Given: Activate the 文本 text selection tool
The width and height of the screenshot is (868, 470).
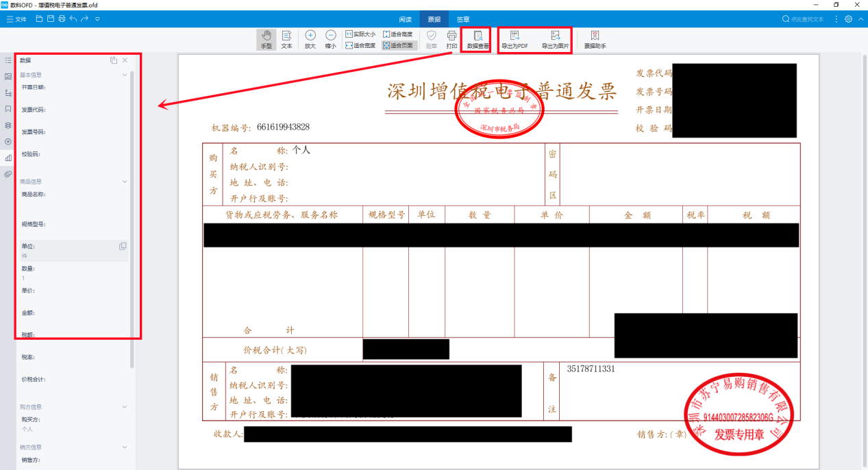Looking at the screenshot, I should (286, 39).
